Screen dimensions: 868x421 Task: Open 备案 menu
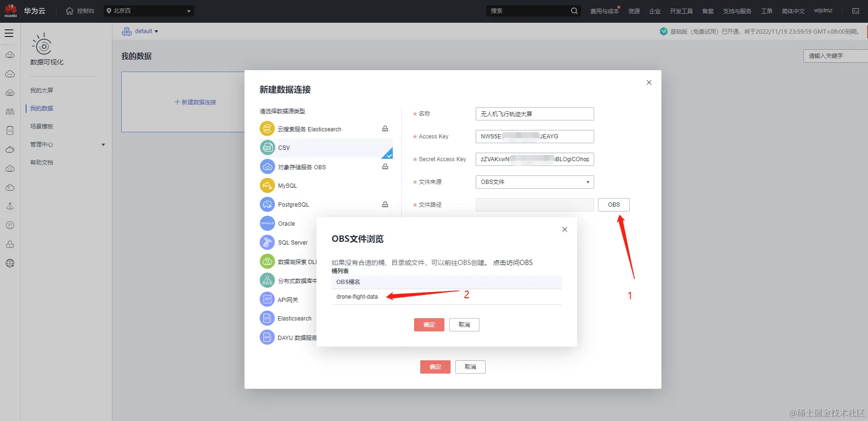708,11
